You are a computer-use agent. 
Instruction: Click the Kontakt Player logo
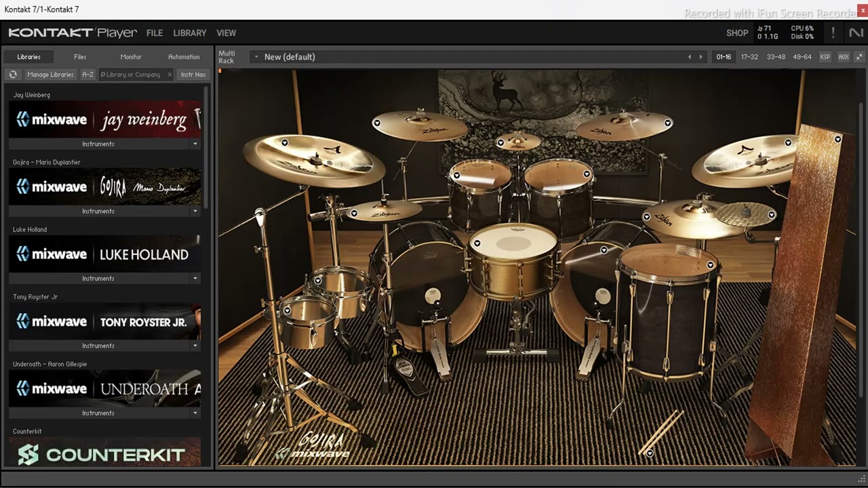[73, 33]
